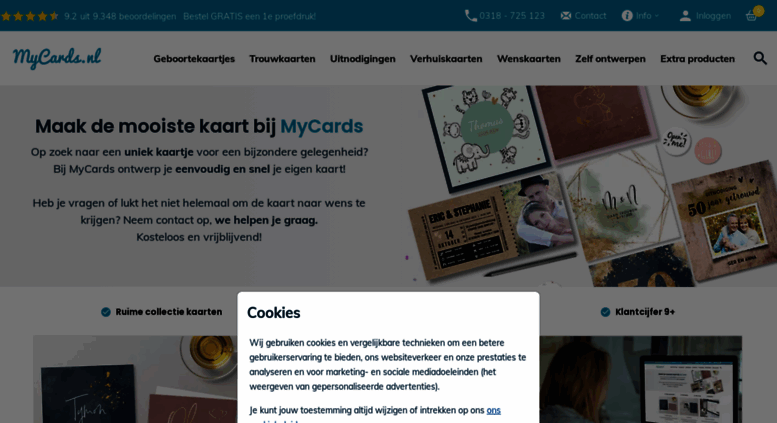
Task: Click the phone icon next to 0318 - 725 123
Action: coord(470,16)
